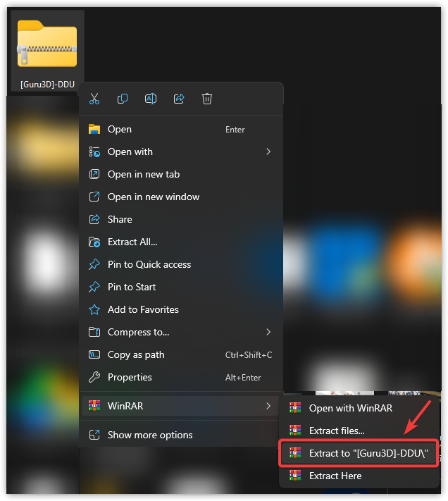Click the [Guru3D]-DDU file name label

(x=48, y=85)
